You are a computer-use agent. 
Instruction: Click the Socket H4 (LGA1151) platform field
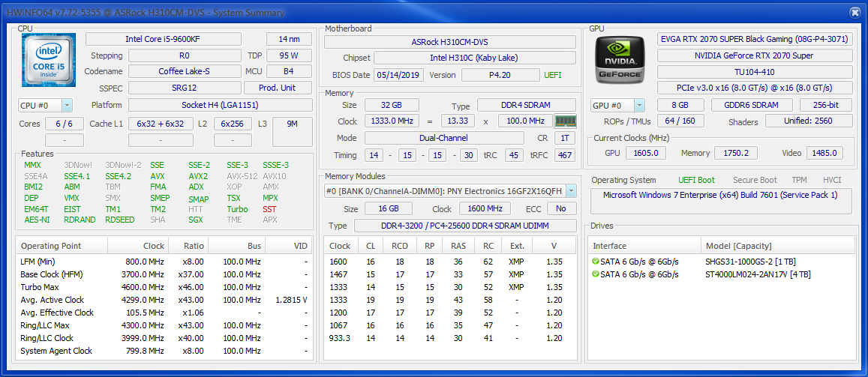pos(221,105)
